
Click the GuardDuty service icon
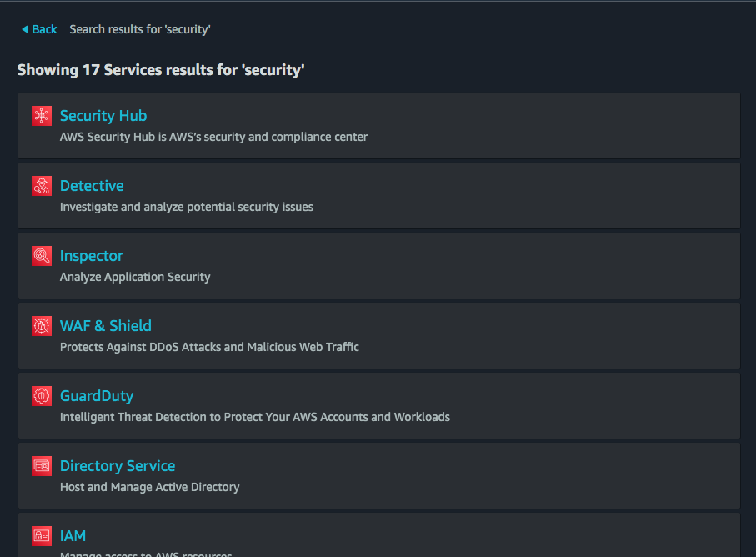[x=42, y=396]
